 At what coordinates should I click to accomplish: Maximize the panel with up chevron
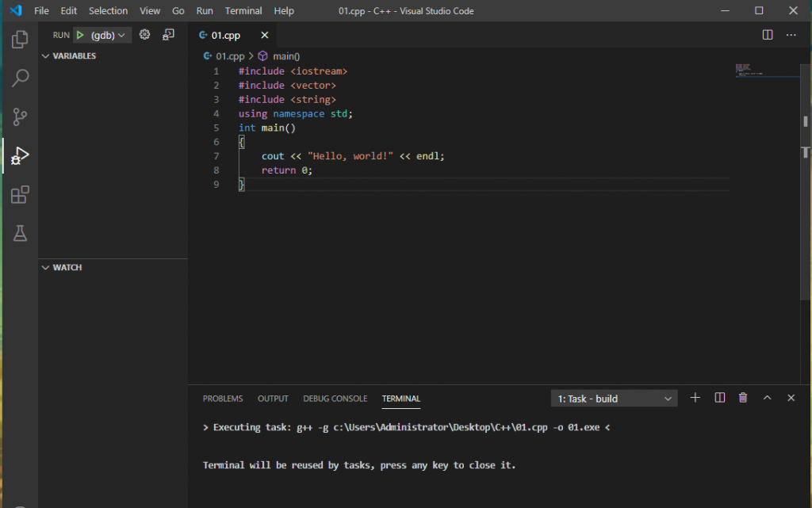click(x=767, y=398)
